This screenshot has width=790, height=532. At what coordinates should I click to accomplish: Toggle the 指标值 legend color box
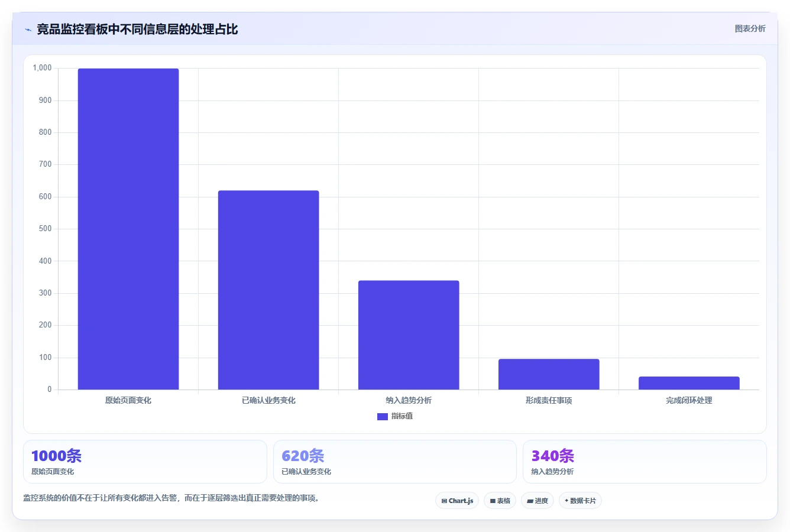tap(382, 417)
